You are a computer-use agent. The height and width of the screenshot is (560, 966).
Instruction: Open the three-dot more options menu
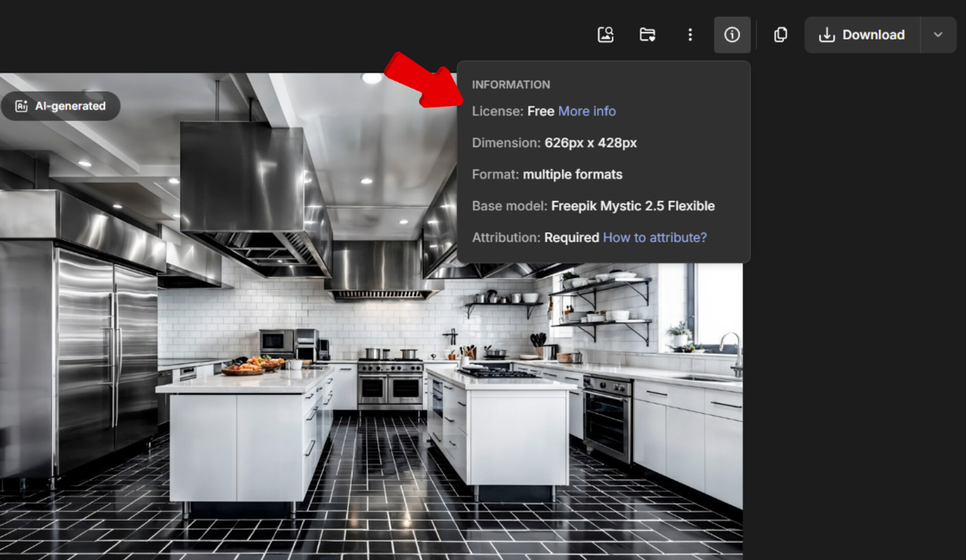690,35
